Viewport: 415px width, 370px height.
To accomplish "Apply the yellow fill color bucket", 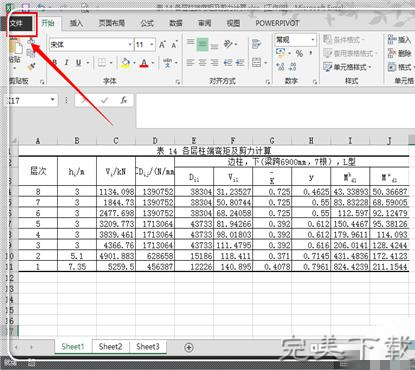I will click(x=126, y=63).
